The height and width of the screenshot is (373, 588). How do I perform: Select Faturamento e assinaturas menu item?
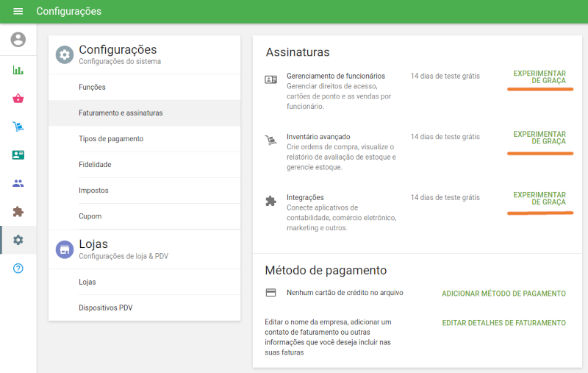(x=144, y=113)
